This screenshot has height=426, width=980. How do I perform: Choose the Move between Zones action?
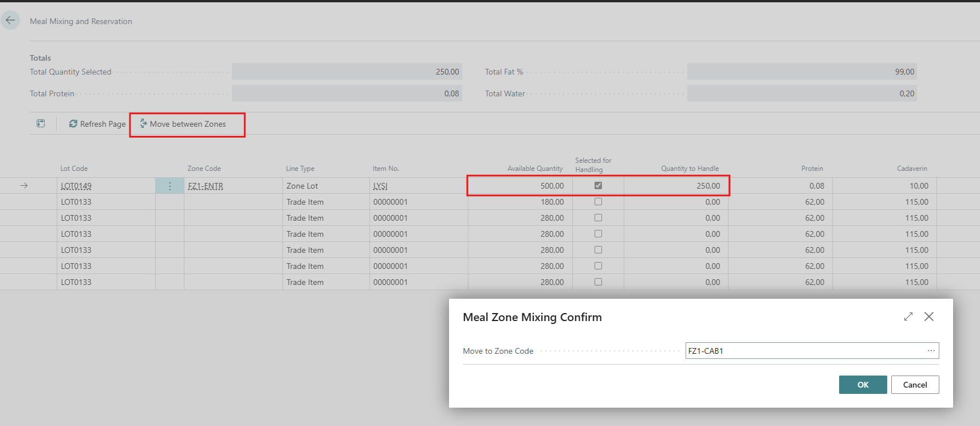pos(183,124)
